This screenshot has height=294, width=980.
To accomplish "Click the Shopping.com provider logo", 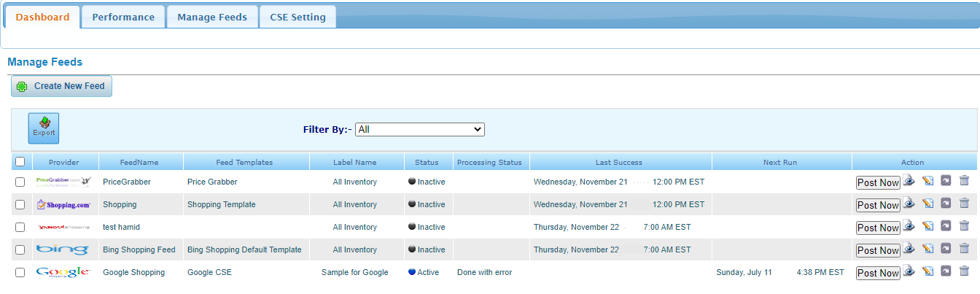I will 63,204.
